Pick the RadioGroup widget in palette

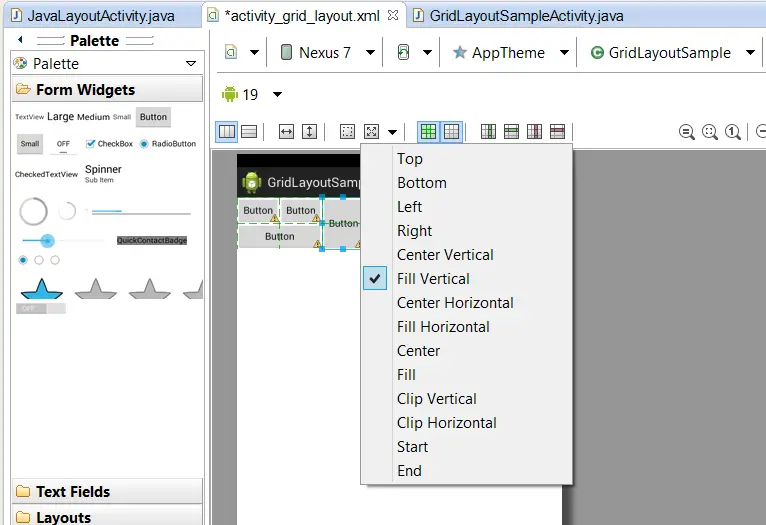(x=39, y=260)
